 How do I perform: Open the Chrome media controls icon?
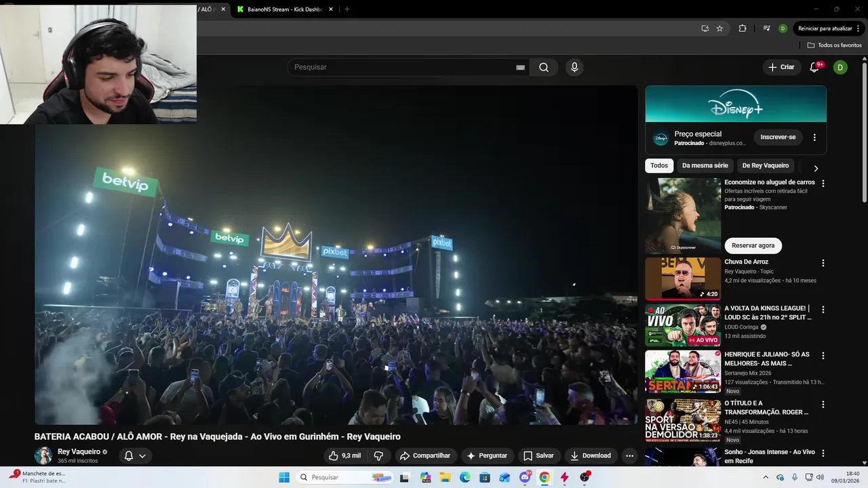click(766, 28)
